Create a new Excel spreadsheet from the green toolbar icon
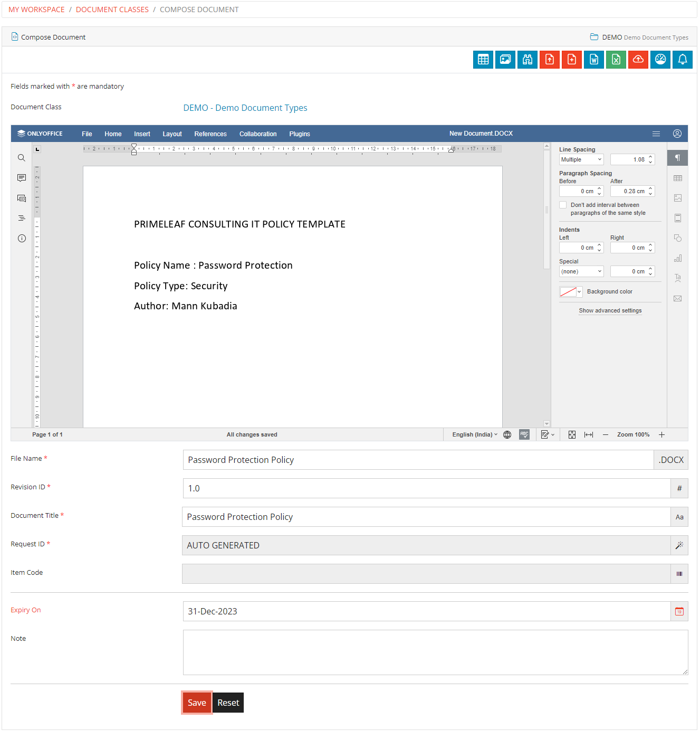The height and width of the screenshot is (739, 700). point(616,60)
